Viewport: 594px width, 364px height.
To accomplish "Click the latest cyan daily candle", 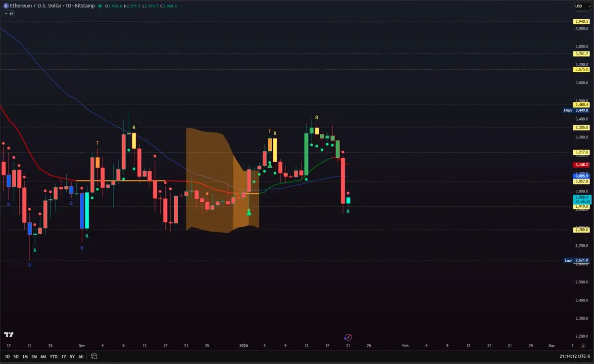I will [348, 200].
